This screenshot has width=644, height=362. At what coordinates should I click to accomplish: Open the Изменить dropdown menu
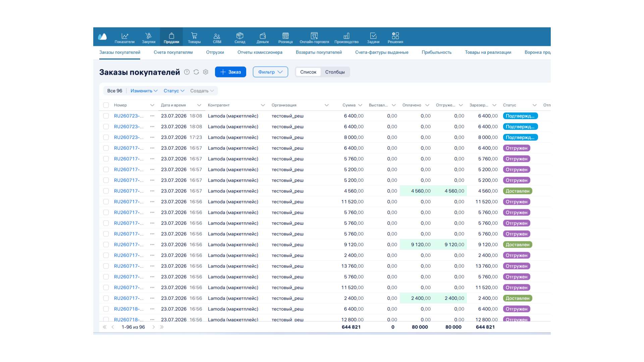click(144, 91)
